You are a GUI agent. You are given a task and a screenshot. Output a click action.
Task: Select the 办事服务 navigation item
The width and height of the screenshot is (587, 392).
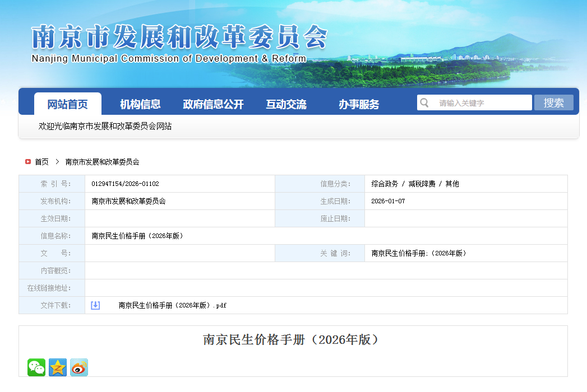tap(359, 104)
